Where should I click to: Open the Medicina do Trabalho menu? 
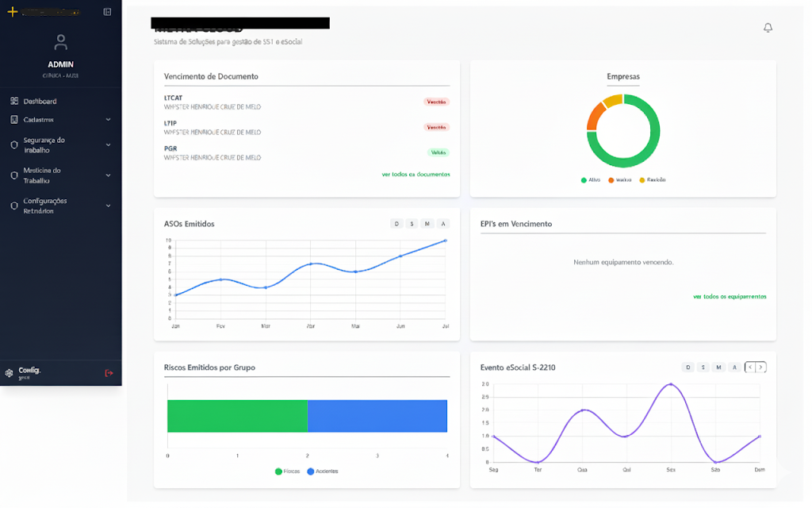[x=42, y=175]
